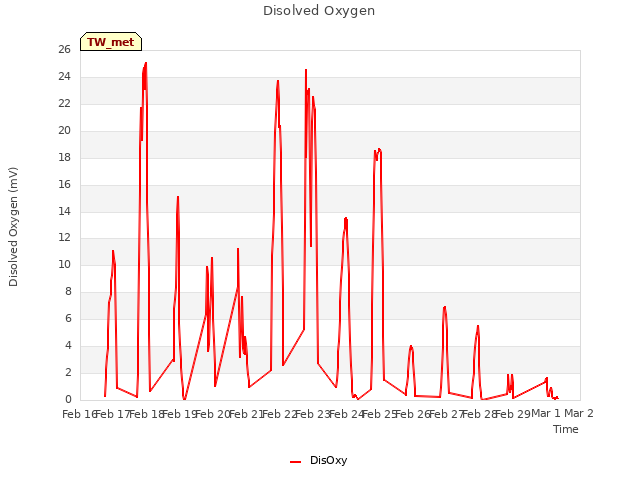Screen dimensions: 640x480
Task: Click the 10 y-axis tick value
Action: click(64, 264)
